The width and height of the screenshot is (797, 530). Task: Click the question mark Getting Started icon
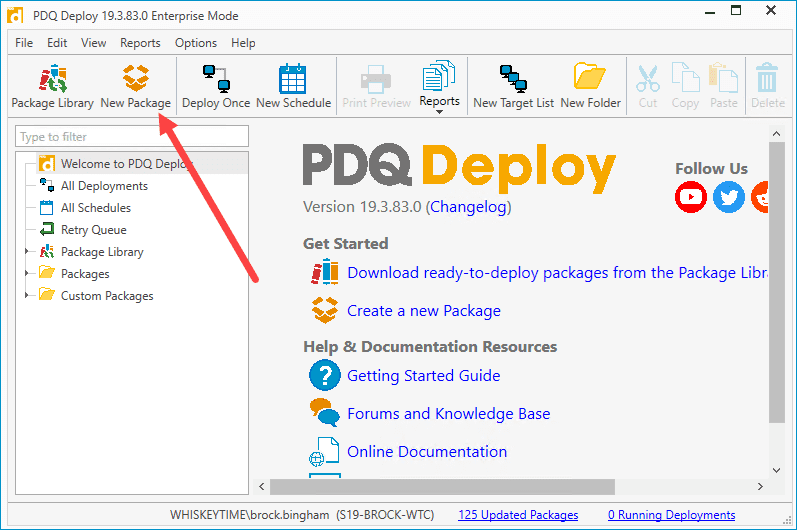pos(325,375)
